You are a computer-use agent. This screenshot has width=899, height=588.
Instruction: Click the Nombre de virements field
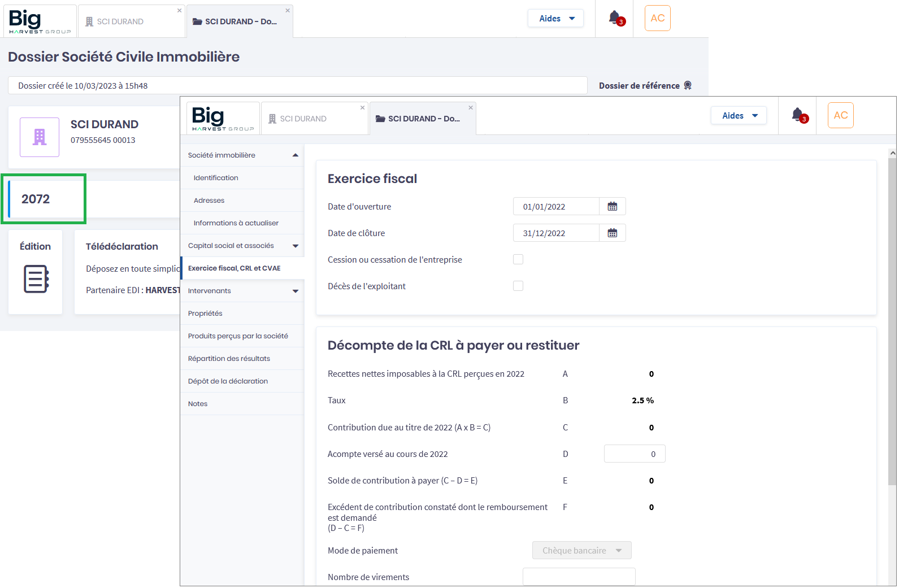[x=579, y=577]
